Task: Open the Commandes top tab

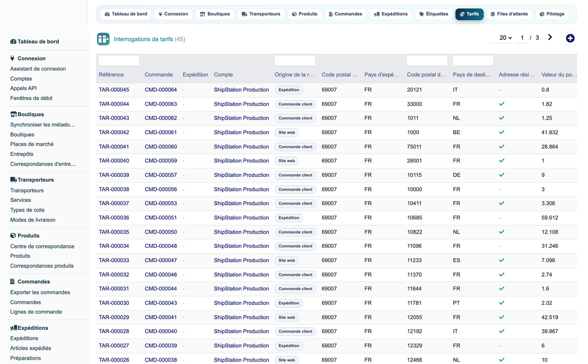Action: coord(345,14)
